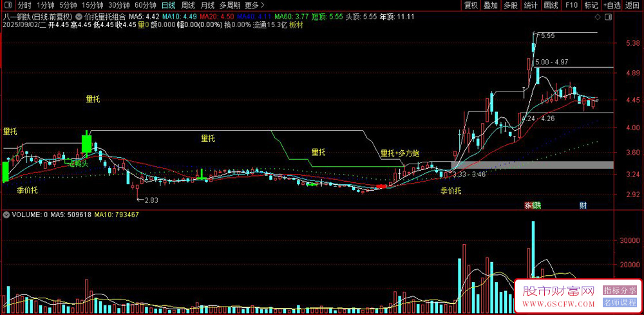
Task: Click the blue 财 marker icon
Action: [x=583, y=205]
